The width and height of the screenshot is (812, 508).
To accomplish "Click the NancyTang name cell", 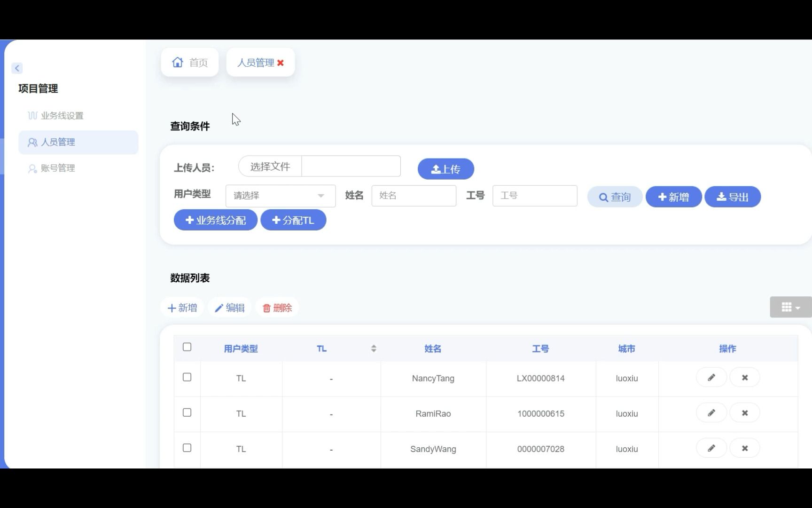I will coord(433,379).
